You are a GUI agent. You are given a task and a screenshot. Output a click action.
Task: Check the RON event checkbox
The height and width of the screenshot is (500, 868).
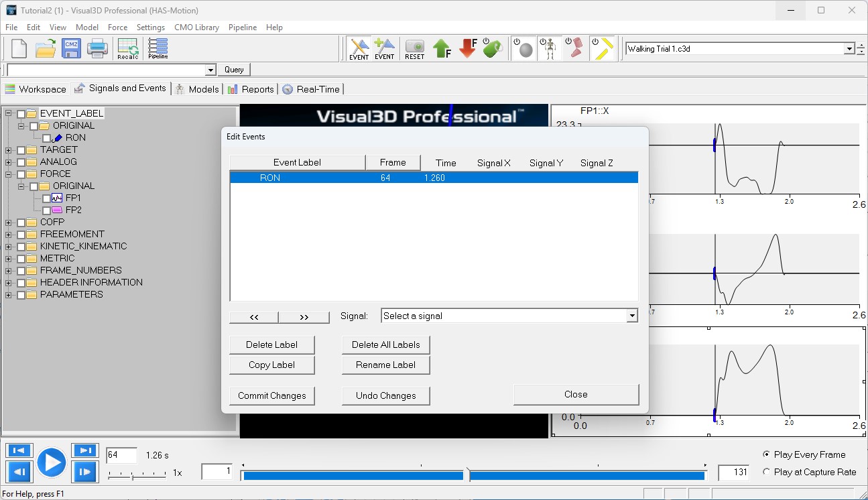46,138
